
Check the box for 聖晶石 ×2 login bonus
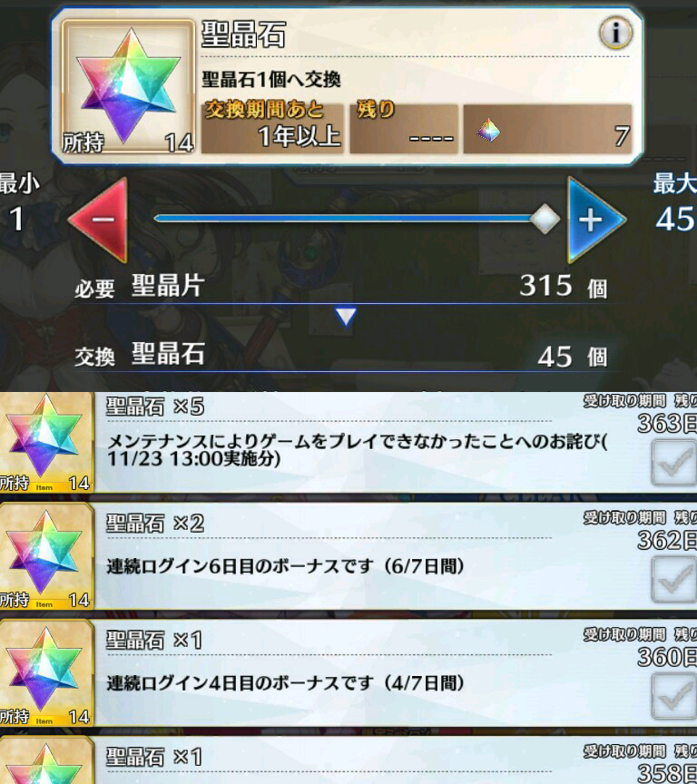point(674,580)
